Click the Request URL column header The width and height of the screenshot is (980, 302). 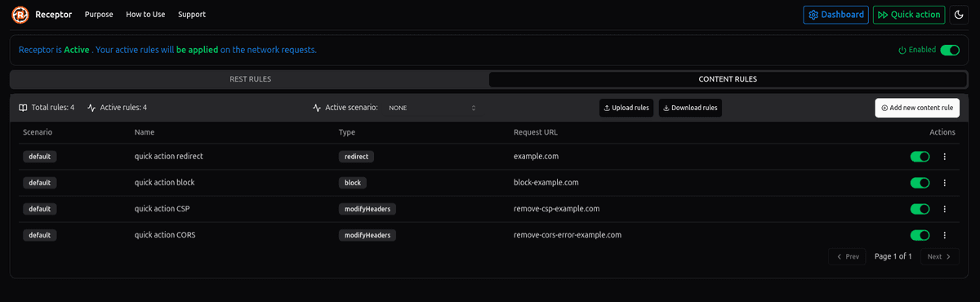pyautogui.click(x=536, y=132)
